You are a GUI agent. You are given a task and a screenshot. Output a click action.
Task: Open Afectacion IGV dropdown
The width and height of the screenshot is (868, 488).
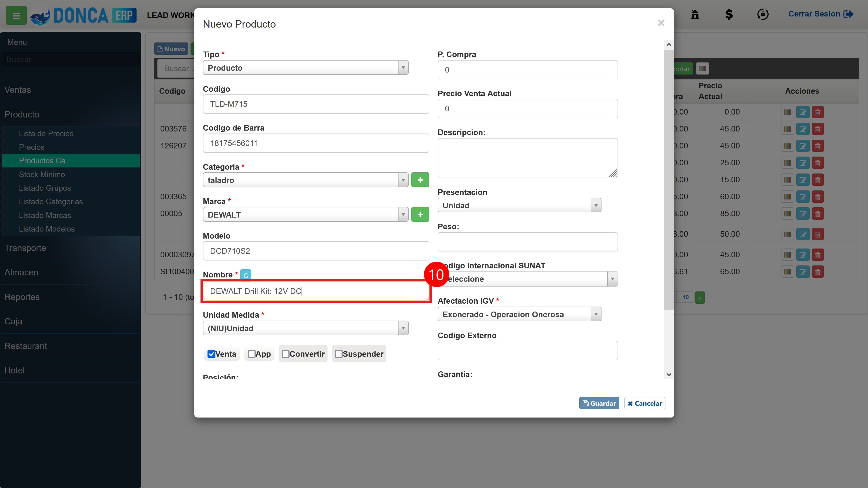coord(520,314)
